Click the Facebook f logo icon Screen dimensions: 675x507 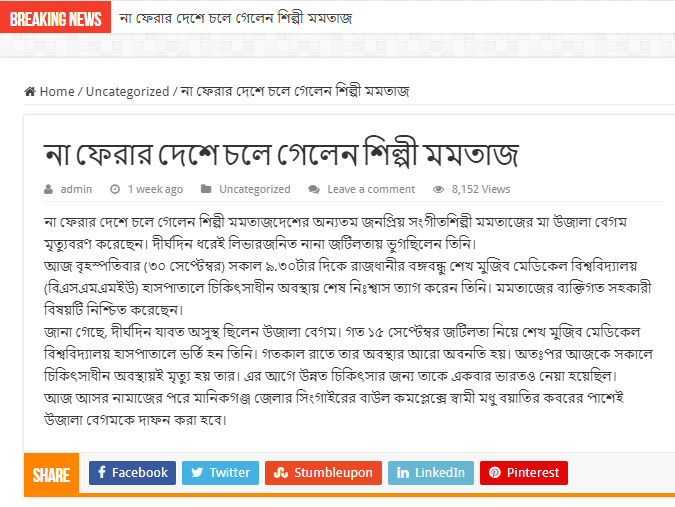tap(102, 473)
